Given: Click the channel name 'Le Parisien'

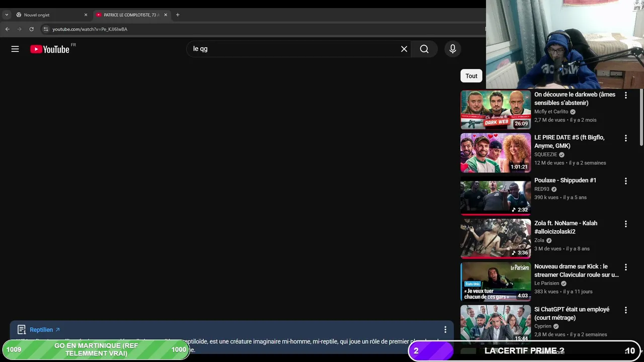Looking at the screenshot, I should 547,283.
